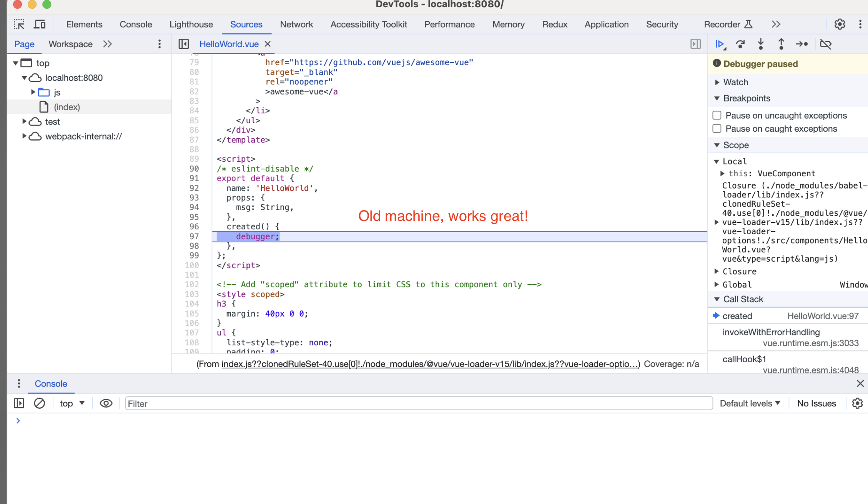The height and width of the screenshot is (504, 868).
Task: Open console settings gear
Action: 857,403
